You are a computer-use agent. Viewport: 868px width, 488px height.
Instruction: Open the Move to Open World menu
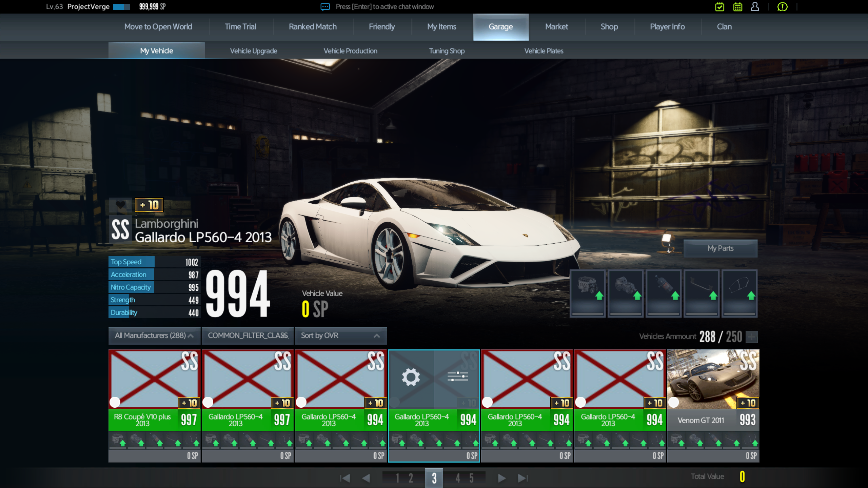tap(158, 27)
